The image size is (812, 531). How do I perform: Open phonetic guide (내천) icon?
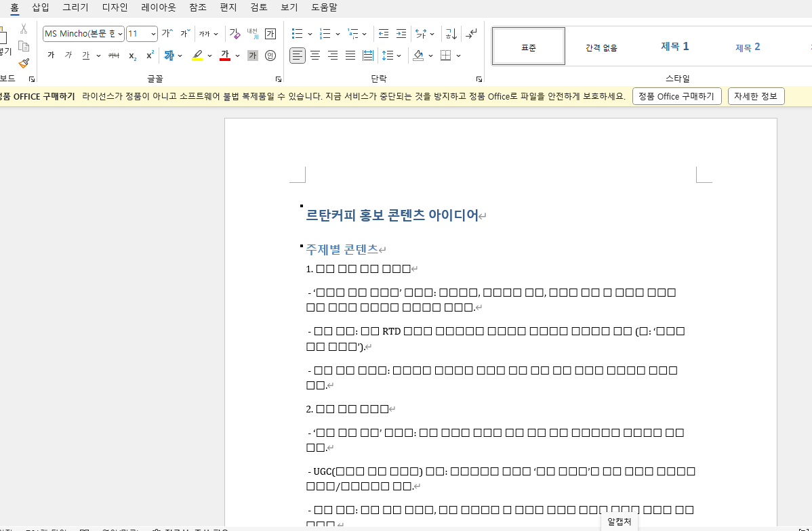click(x=252, y=34)
